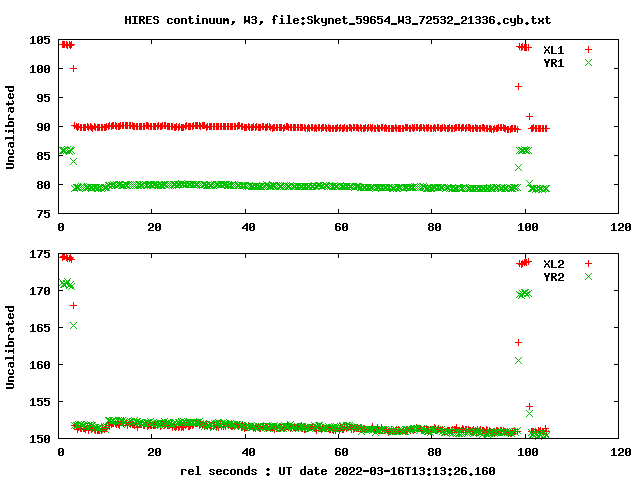Click the isolated XL2 point at value 163
Image resolution: width=640 pixels, height=480 pixels.
pyautogui.click(x=518, y=342)
